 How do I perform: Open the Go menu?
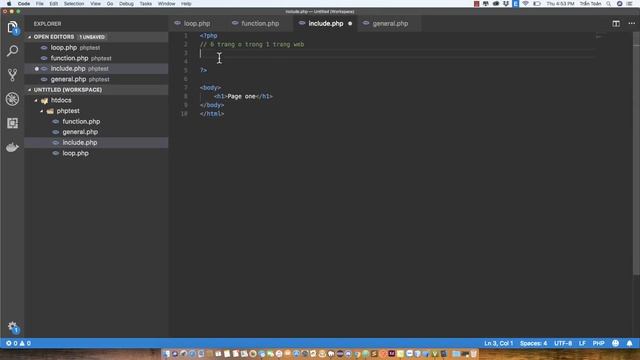[110, 4]
